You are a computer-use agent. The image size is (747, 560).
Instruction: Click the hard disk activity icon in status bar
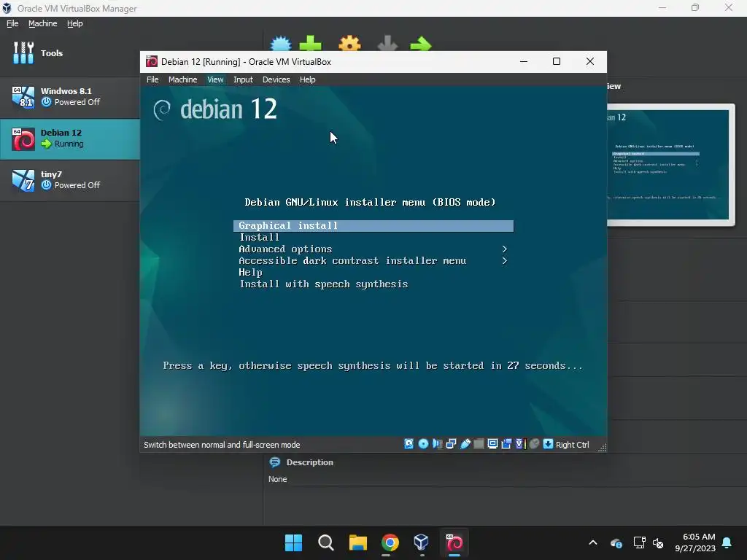(409, 444)
